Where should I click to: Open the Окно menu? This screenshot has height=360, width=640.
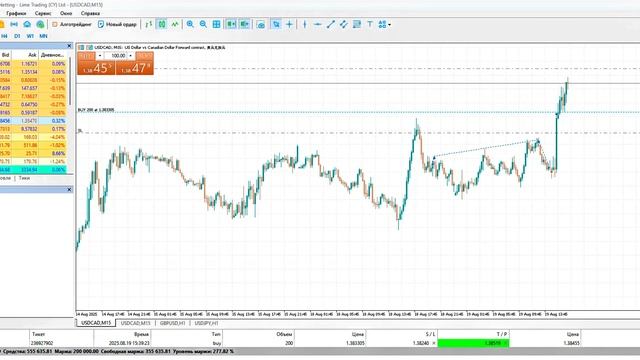pos(66,13)
